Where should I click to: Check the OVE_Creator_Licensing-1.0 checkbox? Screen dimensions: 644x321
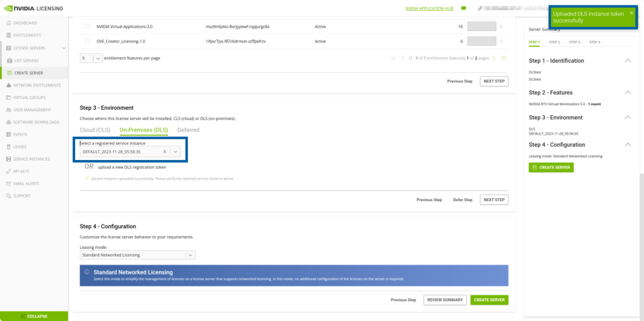[x=86, y=41]
